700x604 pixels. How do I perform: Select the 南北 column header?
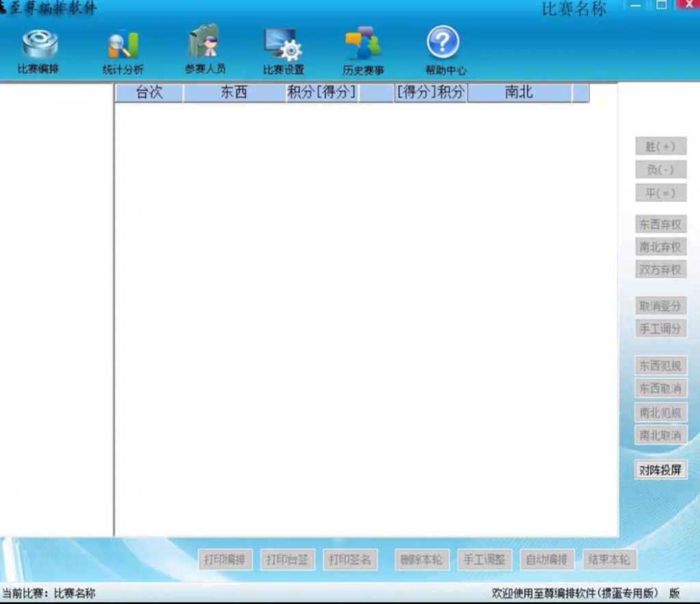pyautogui.click(x=519, y=93)
